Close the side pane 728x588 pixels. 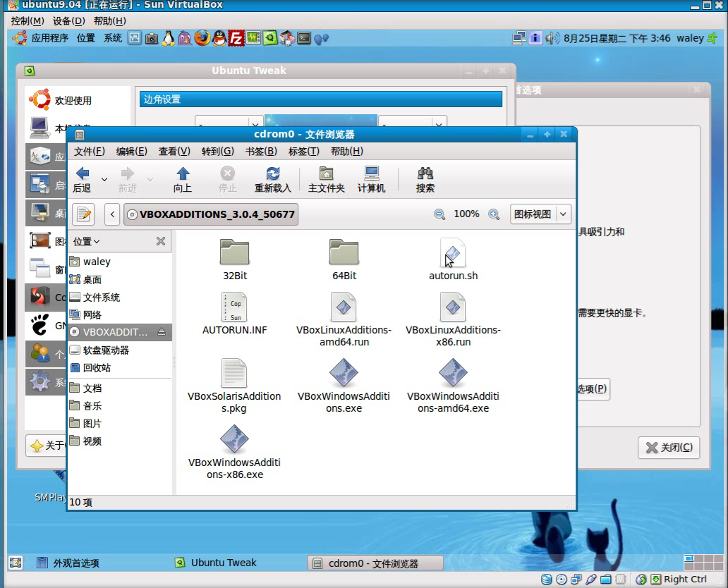(x=161, y=241)
